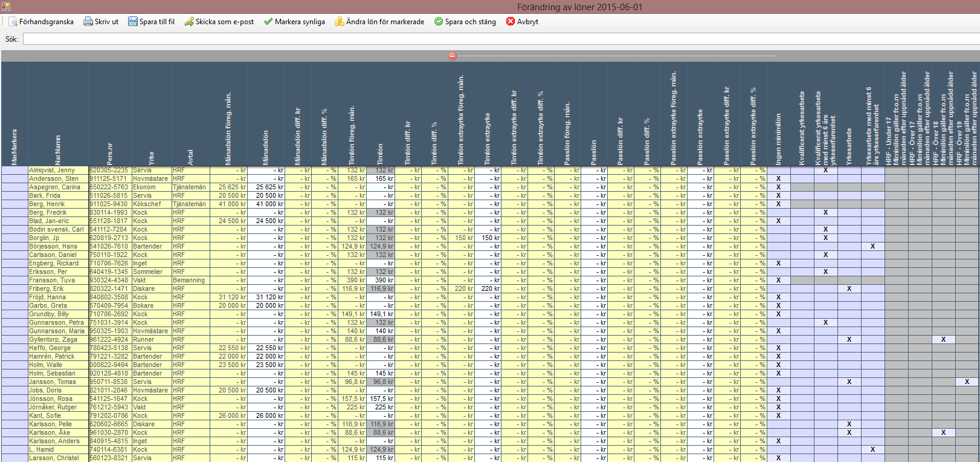Toggle Ingen minimilön X for Andersson, Sten

[x=779, y=179]
